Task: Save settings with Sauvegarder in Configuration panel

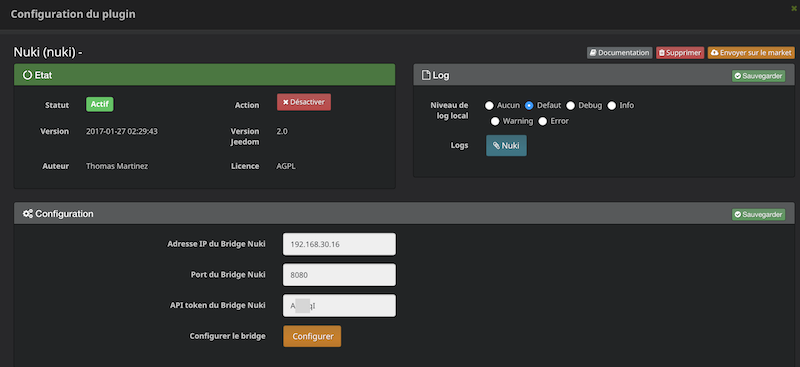Action: pyautogui.click(x=759, y=214)
